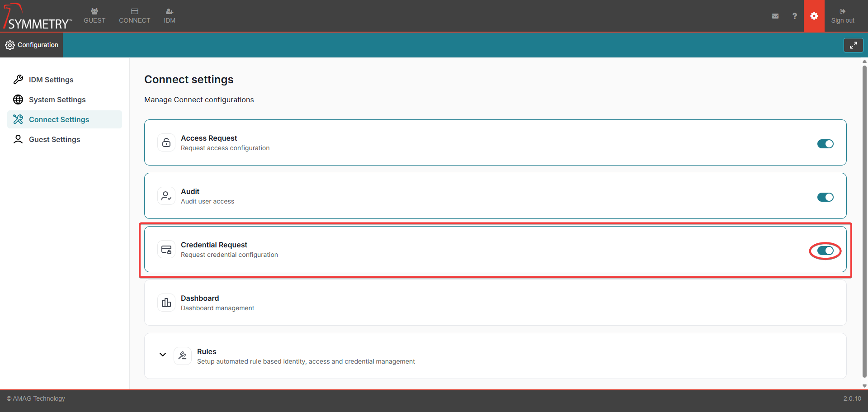Go to Guest Settings in sidebar
Image resolution: width=868 pixels, height=412 pixels.
click(x=54, y=139)
